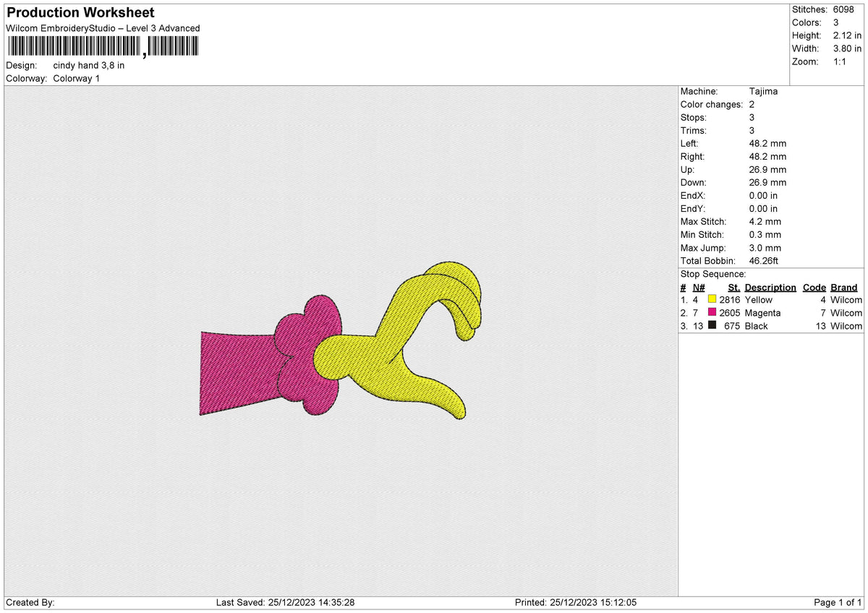Select the Machine value 'Tajima'
The width and height of the screenshot is (868, 613).
click(764, 92)
